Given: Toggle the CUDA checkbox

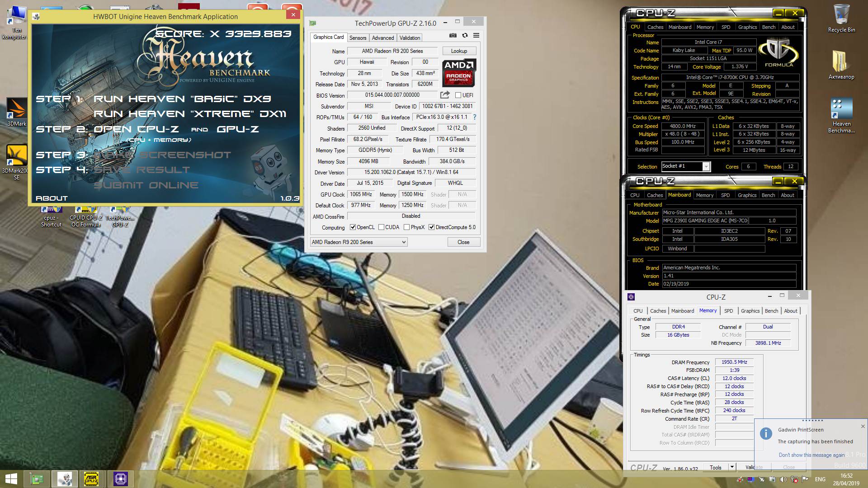Looking at the screenshot, I should [381, 227].
